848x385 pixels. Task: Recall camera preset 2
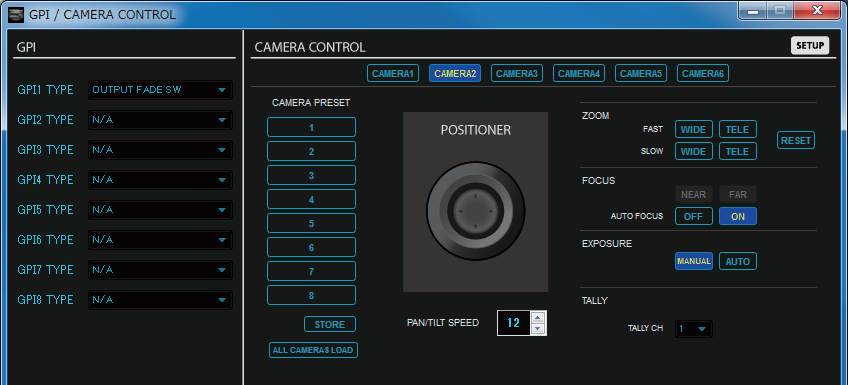(x=312, y=151)
